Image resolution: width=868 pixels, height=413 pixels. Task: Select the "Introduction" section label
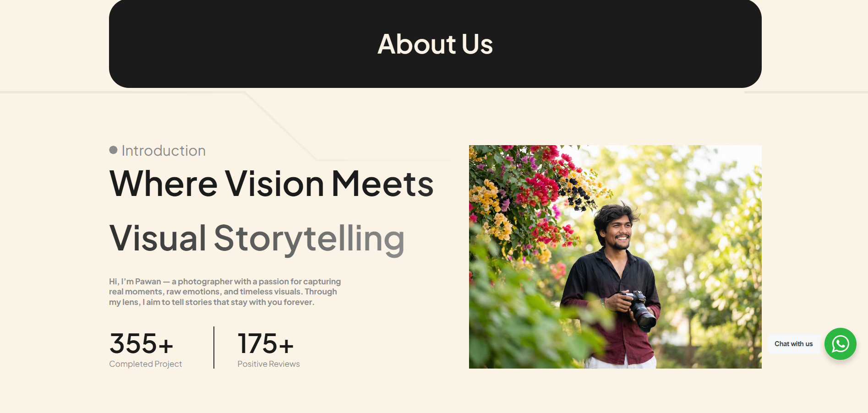click(164, 151)
